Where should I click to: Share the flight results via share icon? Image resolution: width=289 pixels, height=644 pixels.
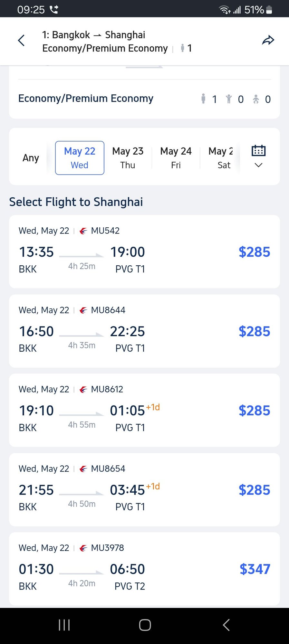tap(268, 41)
